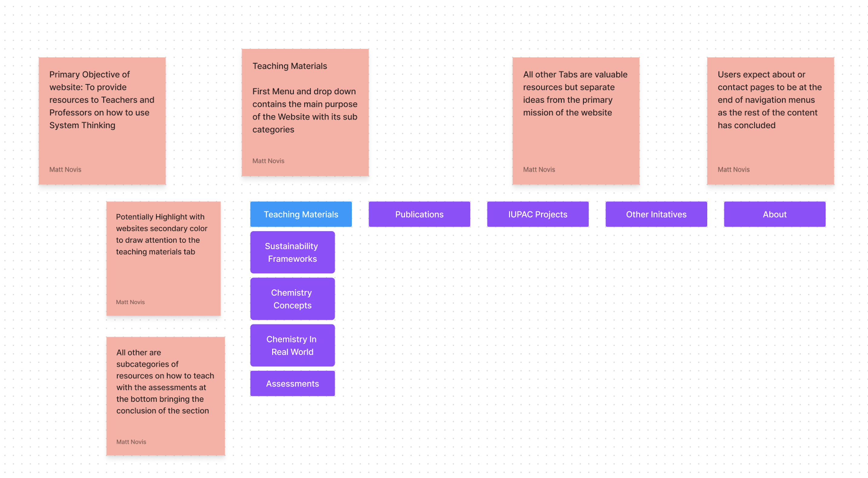The height and width of the screenshot is (478, 868).
Task: Select the Assessments subcategory button
Action: [292, 383]
